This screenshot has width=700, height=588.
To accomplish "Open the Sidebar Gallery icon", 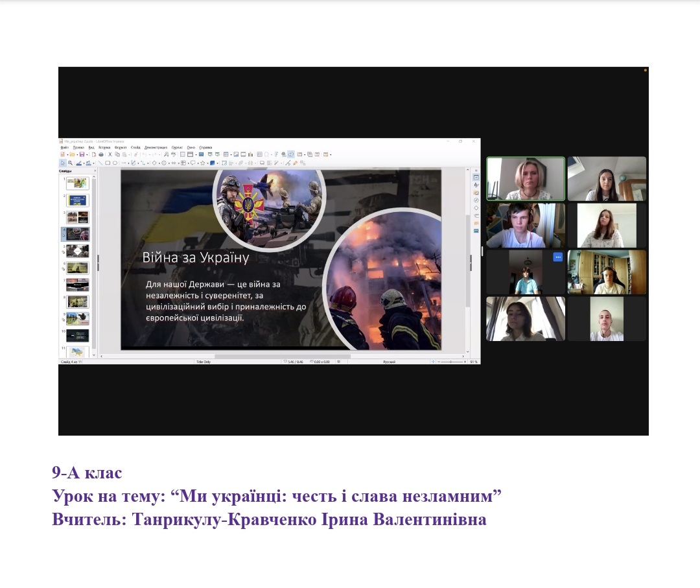I will click(476, 193).
